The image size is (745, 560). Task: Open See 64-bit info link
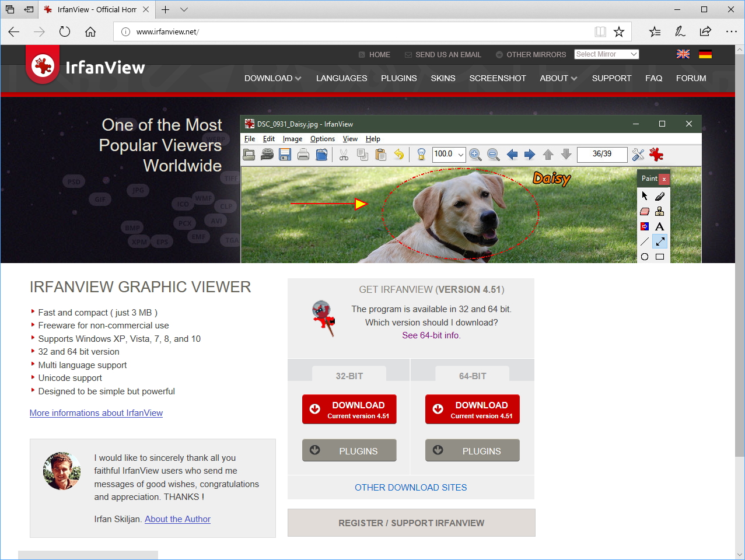431,335
